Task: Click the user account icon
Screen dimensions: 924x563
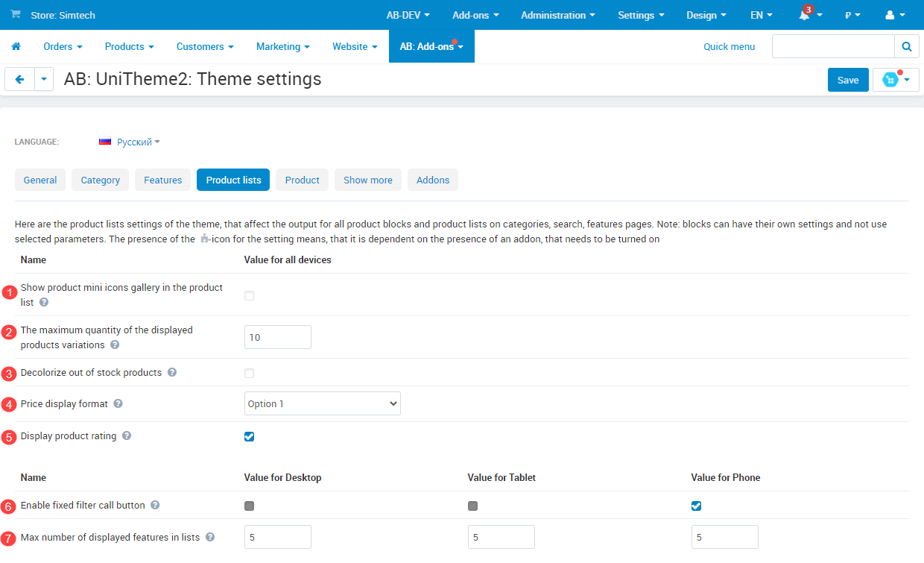Action: 890,15
